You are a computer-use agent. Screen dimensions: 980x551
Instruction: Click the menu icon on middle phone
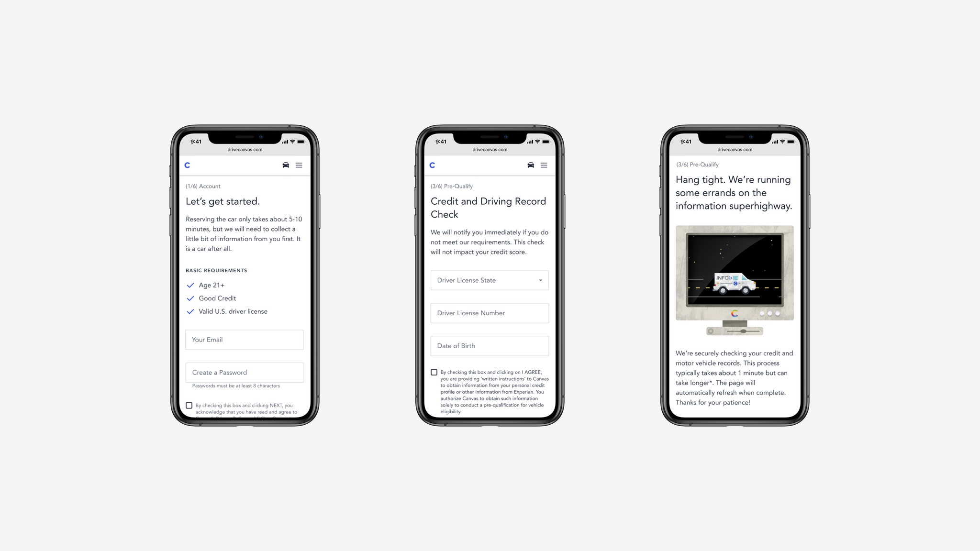(544, 165)
